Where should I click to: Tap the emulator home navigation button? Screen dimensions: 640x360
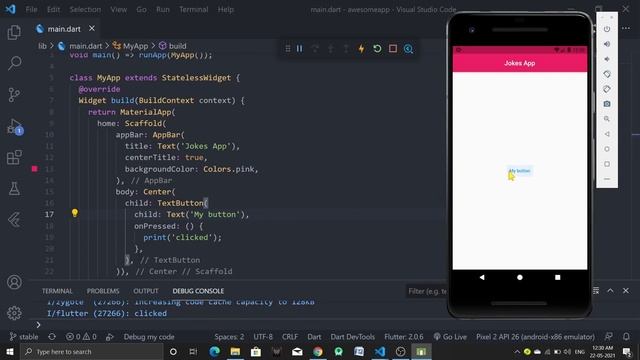click(x=520, y=277)
